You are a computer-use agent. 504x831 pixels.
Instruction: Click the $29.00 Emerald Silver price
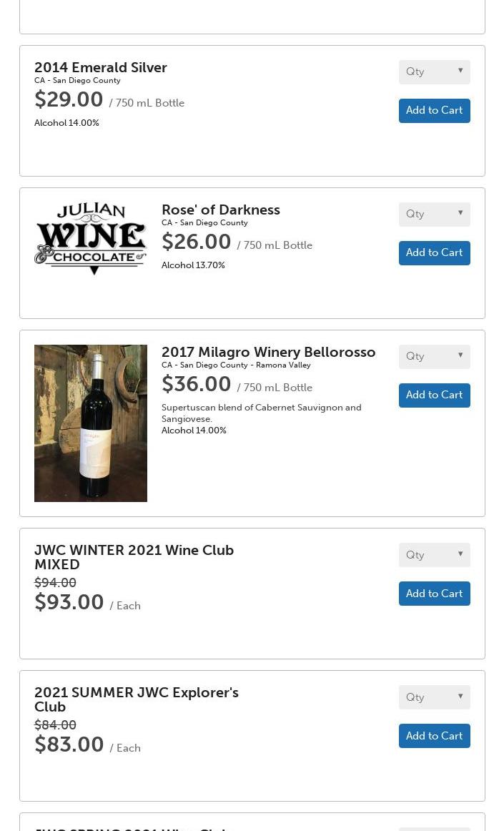pos(69,99)
